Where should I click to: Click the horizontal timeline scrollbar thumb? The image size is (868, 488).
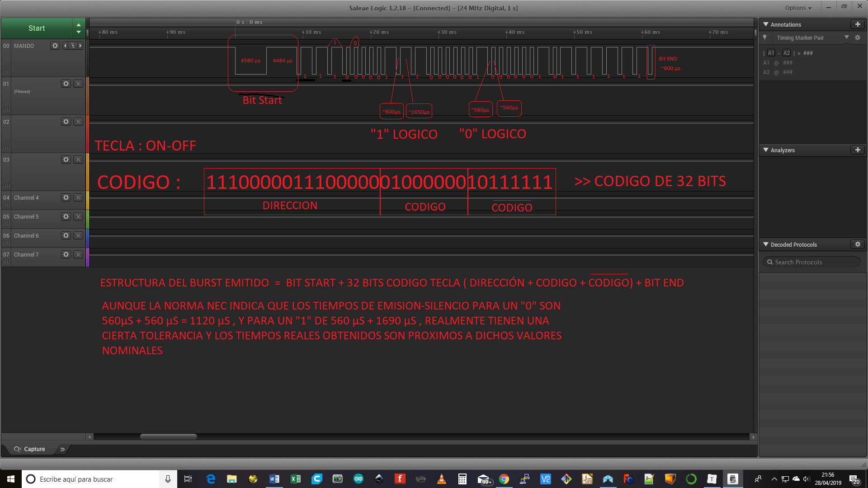click(168, 437)
